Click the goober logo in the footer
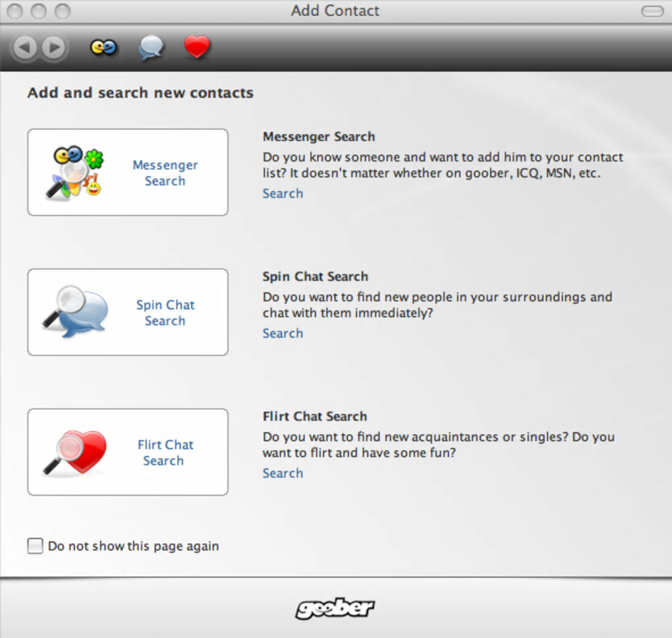The height and width of the screenshot is (638, 672). click(x=335, y=608)
